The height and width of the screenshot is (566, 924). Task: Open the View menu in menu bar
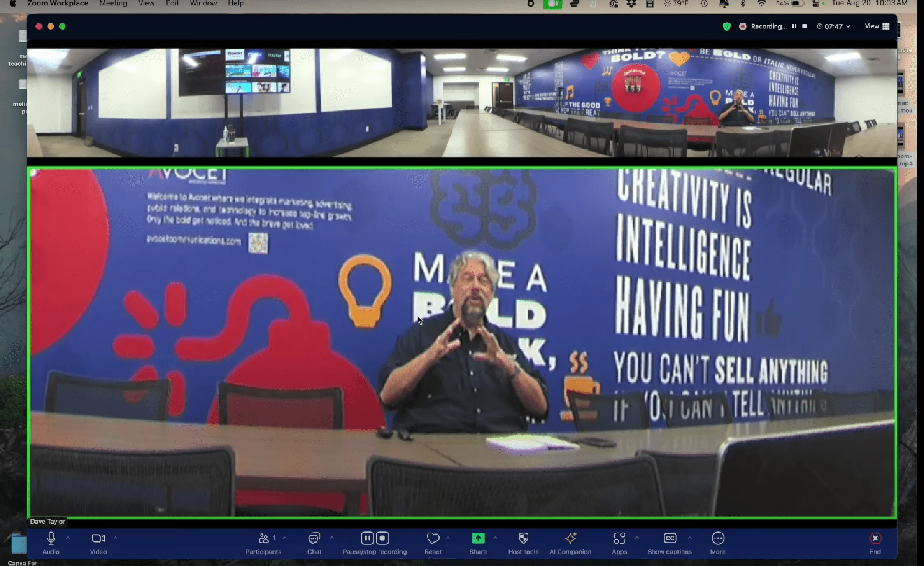[146, 3]
